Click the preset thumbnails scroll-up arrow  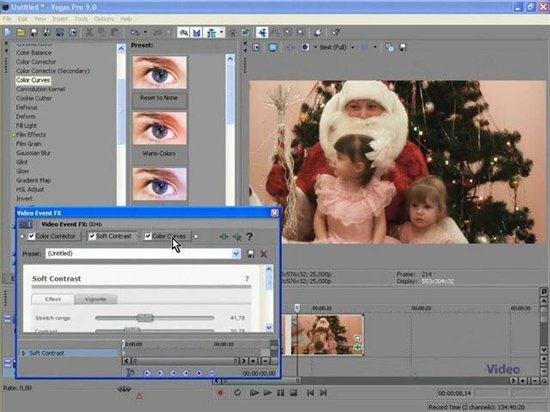pos(230,59)
